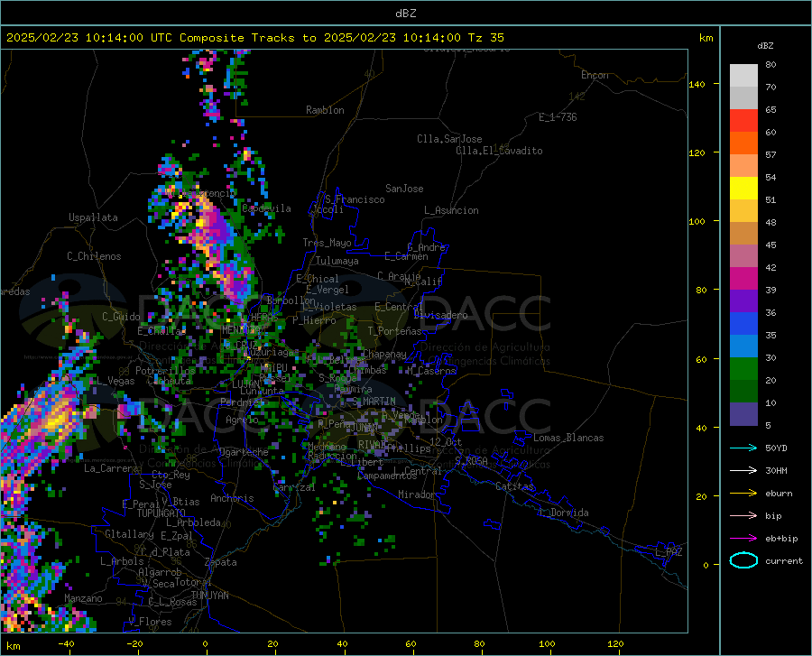
Task: Click the 'Tulumaya' map label
Action: (337, 261)
